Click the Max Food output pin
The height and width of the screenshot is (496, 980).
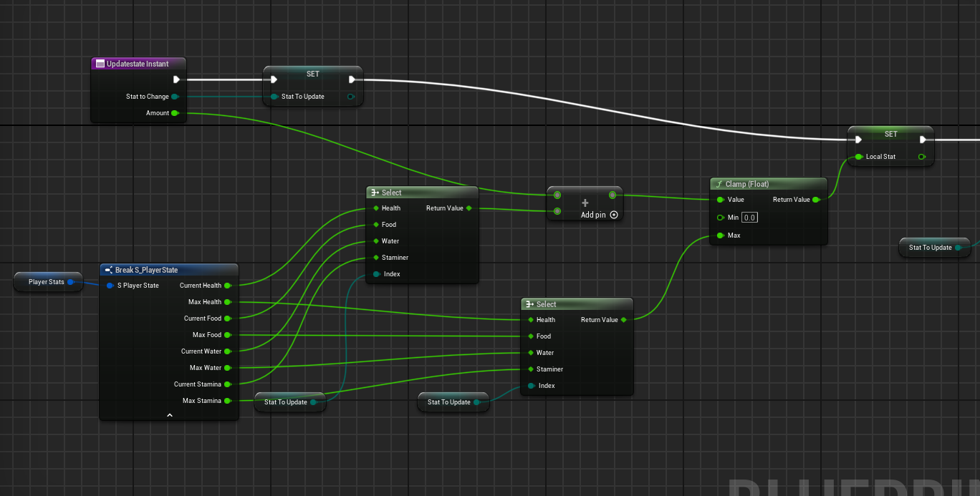coord(228,335)
